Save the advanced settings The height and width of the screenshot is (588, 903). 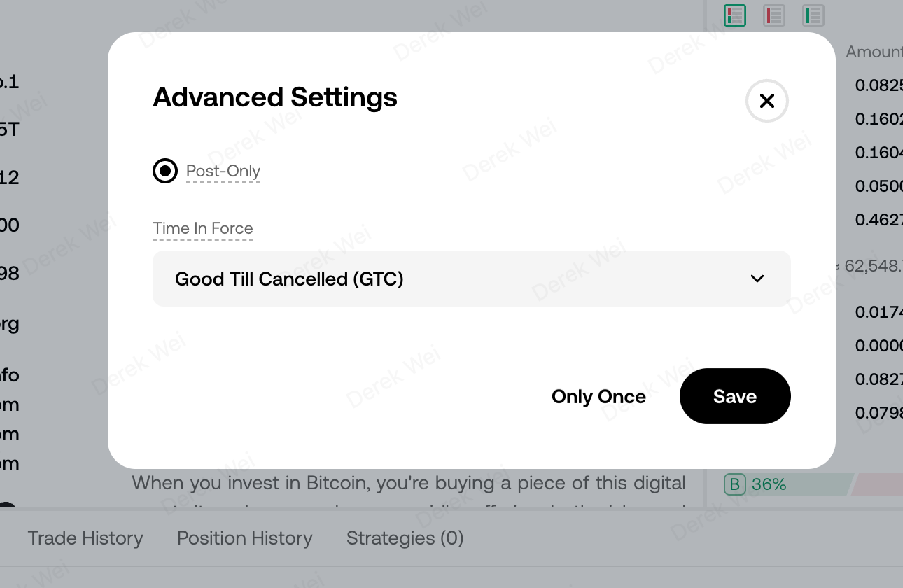(x=735, y=396)
